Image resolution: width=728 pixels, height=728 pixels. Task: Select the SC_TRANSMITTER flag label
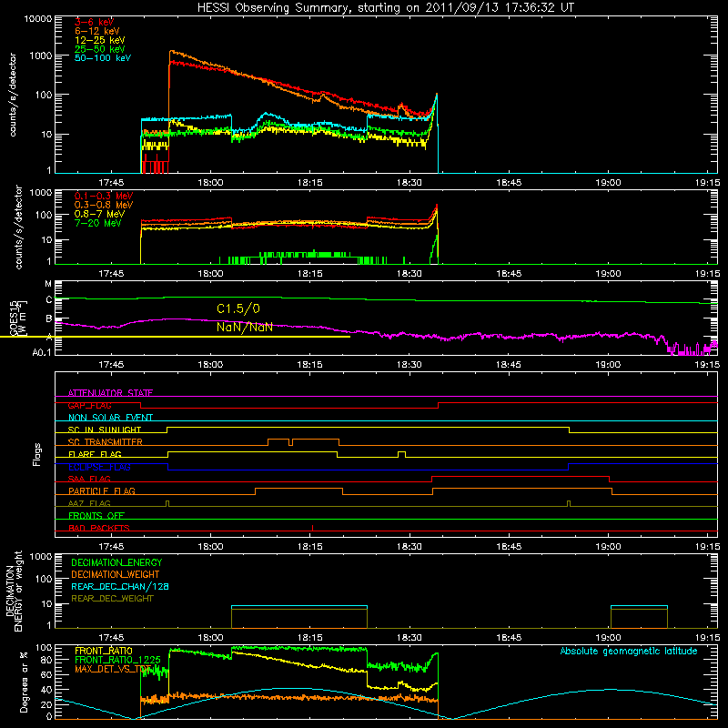[x=106, y=442]
